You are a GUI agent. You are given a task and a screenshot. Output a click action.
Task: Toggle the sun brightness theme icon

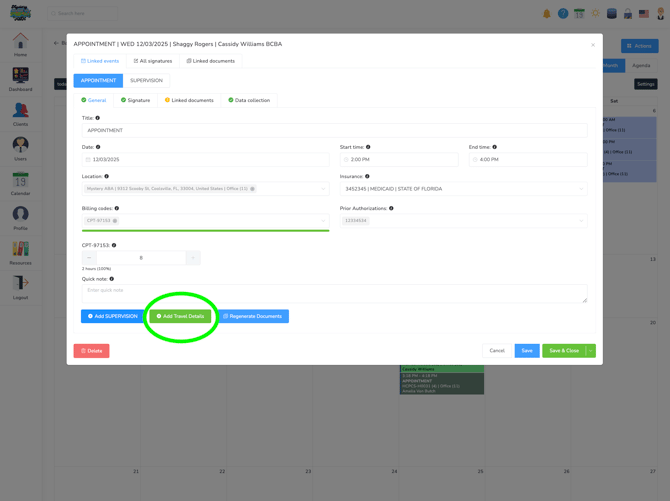click(595, 14)
